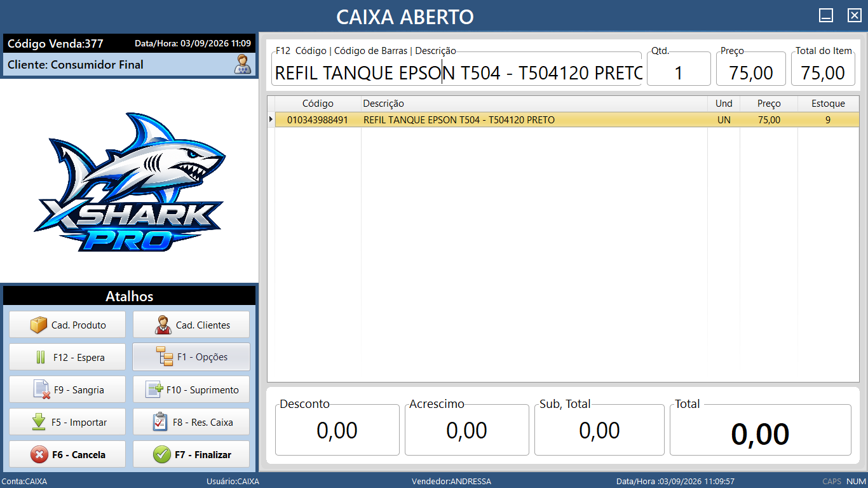Click the download arrow icon on F5 - Importar

[39, 422]
